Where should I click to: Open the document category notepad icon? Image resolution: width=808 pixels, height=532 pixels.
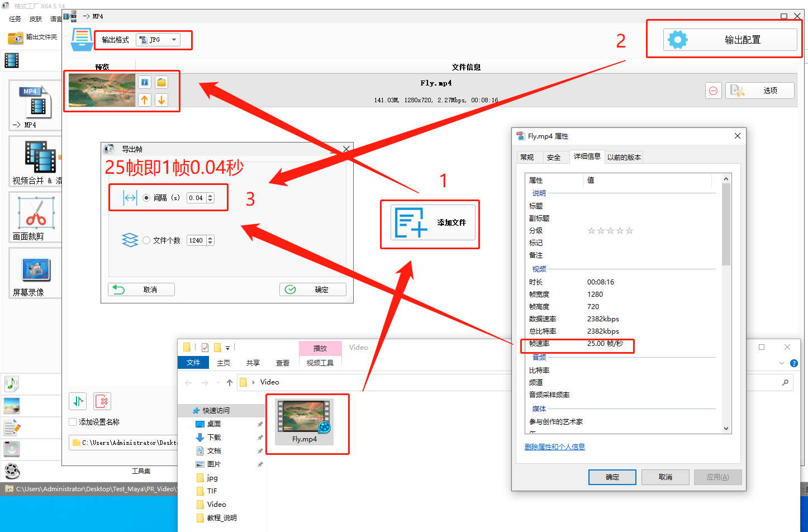click(12, 427)
